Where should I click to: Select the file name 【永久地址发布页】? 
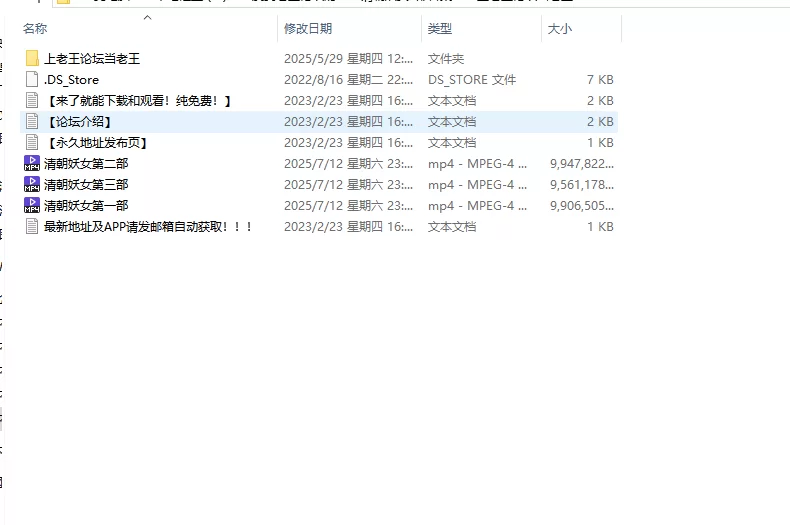pos(97,143)
